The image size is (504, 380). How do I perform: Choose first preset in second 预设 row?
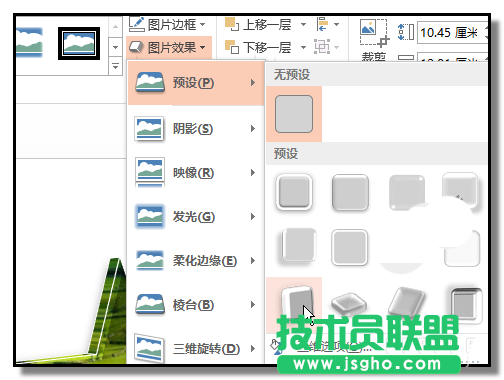297,246
